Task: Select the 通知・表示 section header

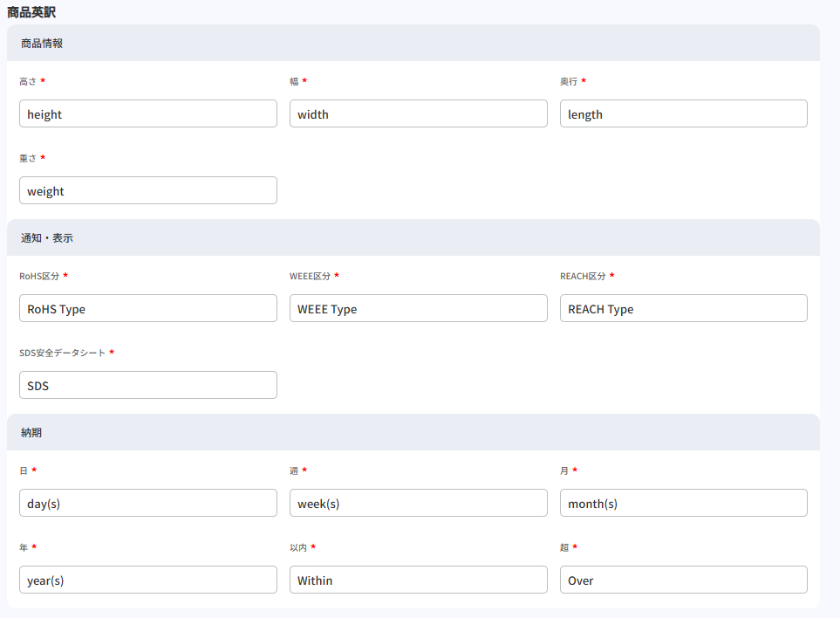Action: pos(47,237)
